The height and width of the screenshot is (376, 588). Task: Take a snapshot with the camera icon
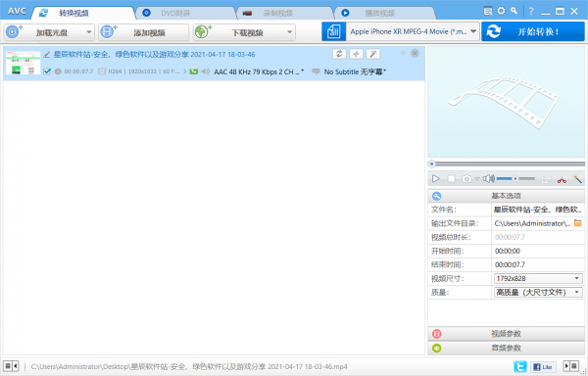(x=466, y=178)
